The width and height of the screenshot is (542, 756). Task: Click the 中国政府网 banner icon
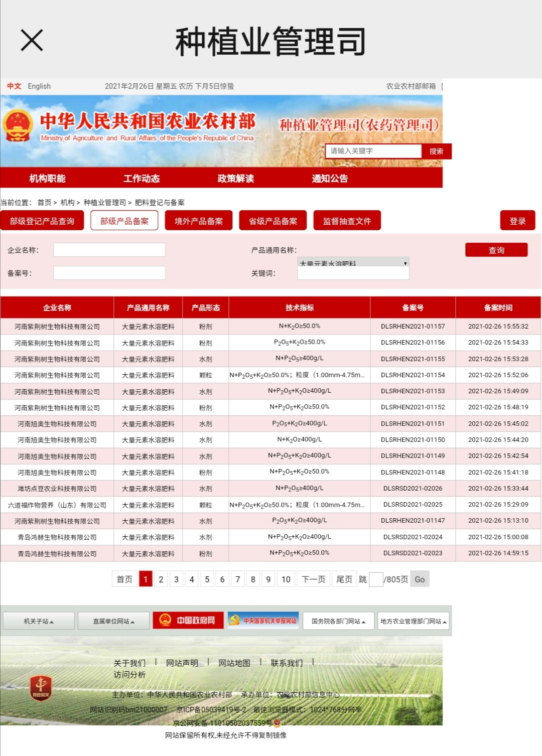(188, 621)
